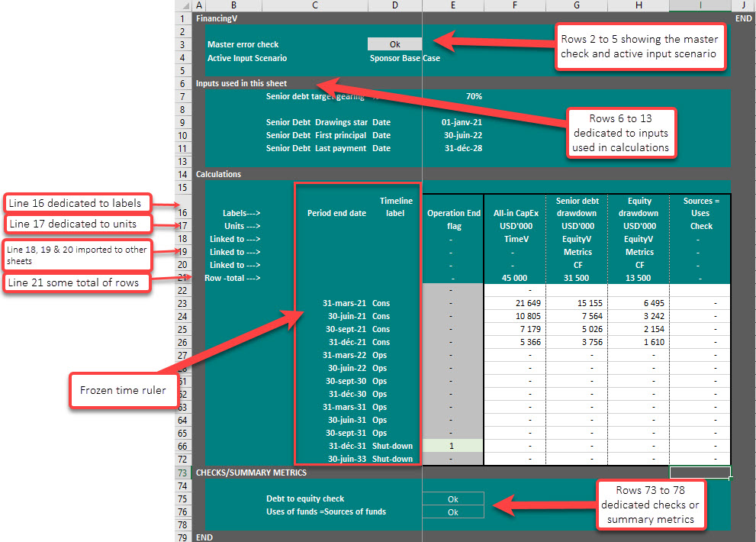The width and height of the screenshot is (756, 542).
Task: Click the 'Timeline label' header cell
Action: point(396,207)
